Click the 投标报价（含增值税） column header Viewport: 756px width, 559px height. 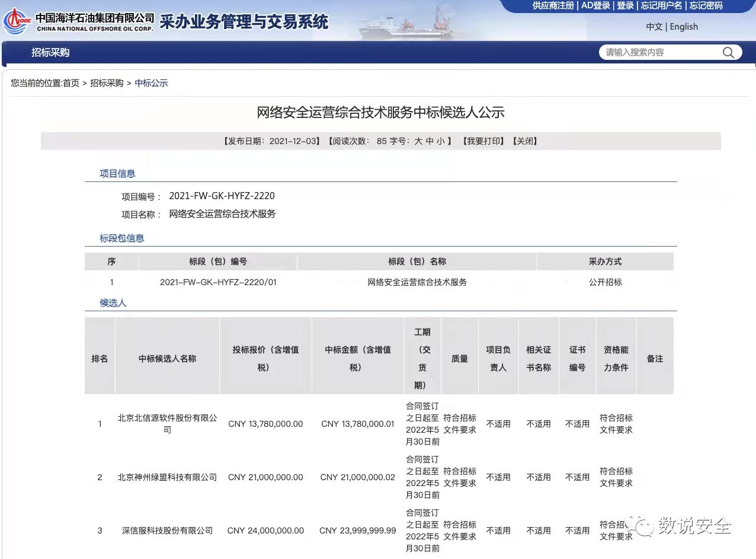click(x=265, y=359)
